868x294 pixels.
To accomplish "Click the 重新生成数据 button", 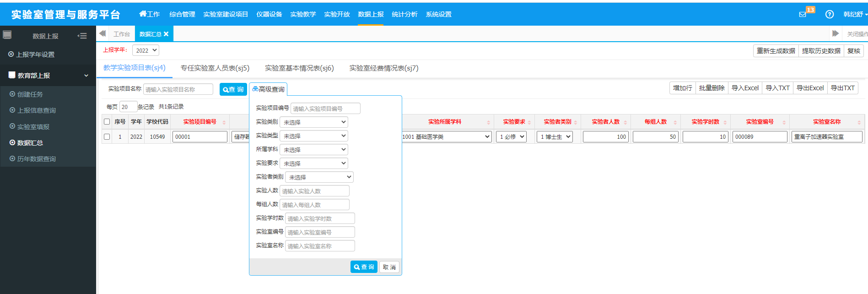I will point(776,51).
